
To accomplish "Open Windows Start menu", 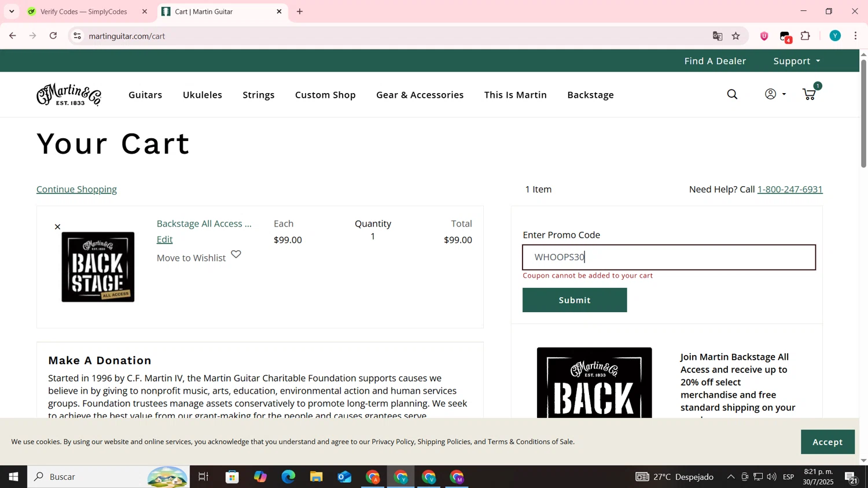I will [13, 477].
